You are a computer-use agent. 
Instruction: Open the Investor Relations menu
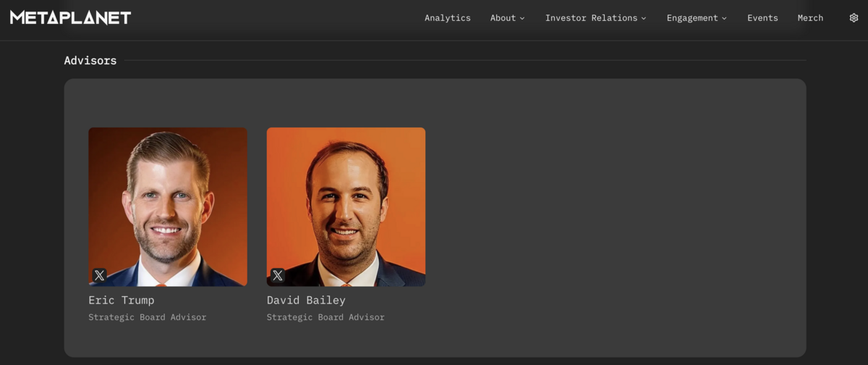click(596, 18)
